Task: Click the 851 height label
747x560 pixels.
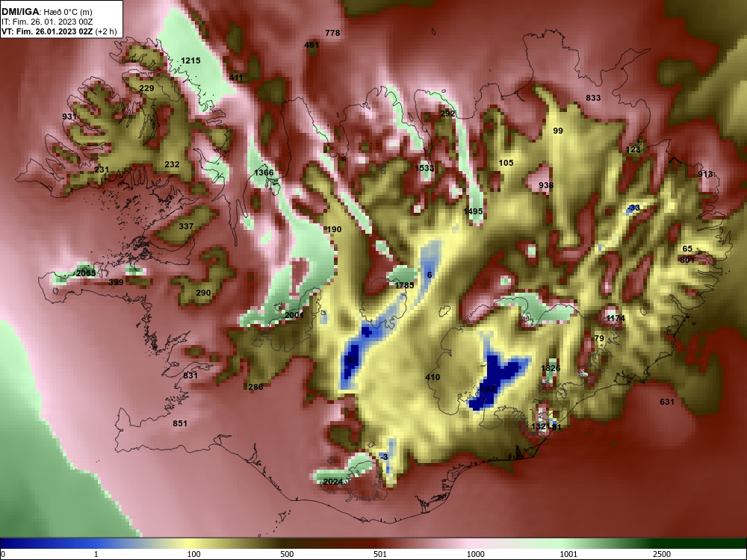Action: point(180,424)
